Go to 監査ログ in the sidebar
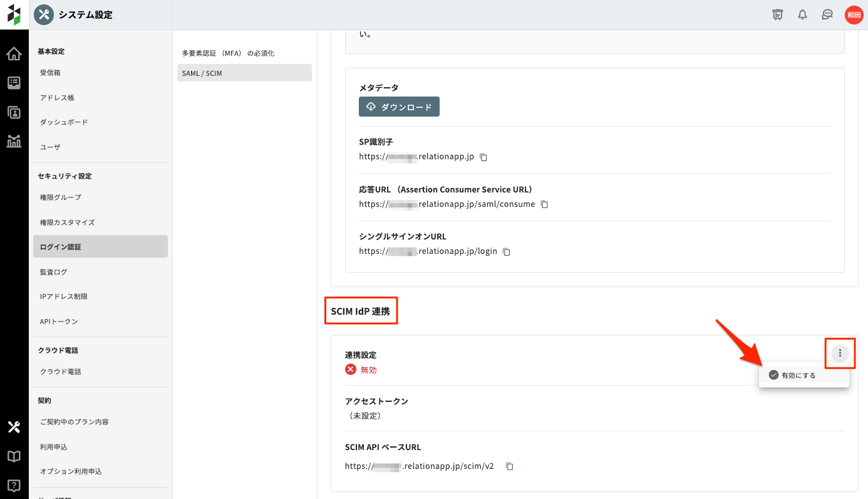The width and height of the screenshot is (868, 499). (x=54, y=272)
